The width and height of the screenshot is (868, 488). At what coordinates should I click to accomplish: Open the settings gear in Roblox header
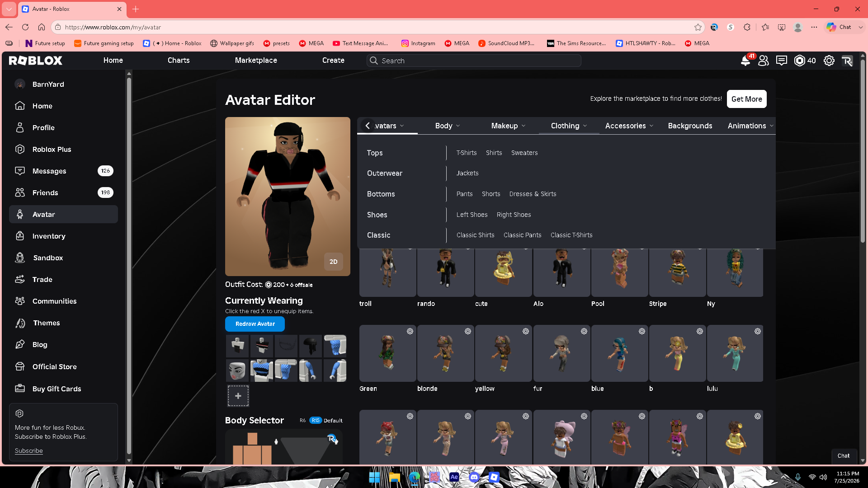829,61
